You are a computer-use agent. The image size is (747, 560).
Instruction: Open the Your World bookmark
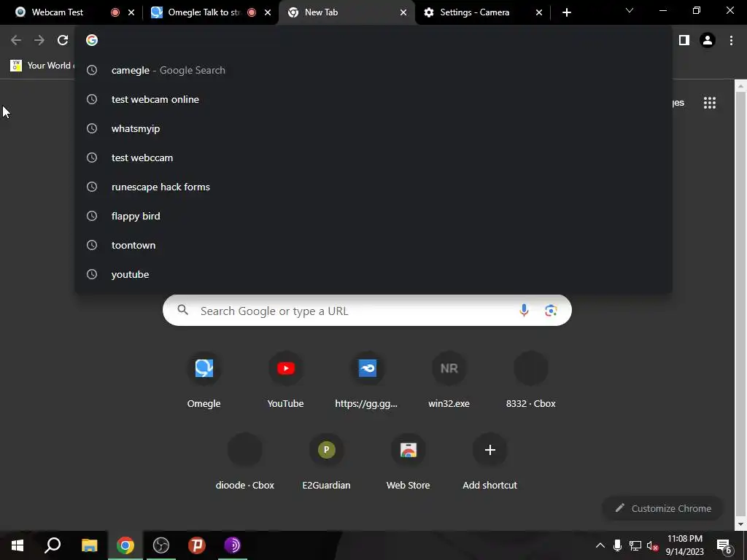click(x=42, y=66)
